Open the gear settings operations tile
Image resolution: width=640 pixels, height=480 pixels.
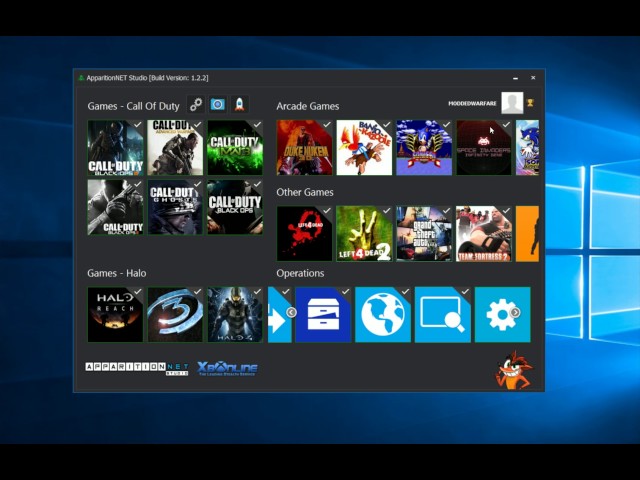[502, 314]
